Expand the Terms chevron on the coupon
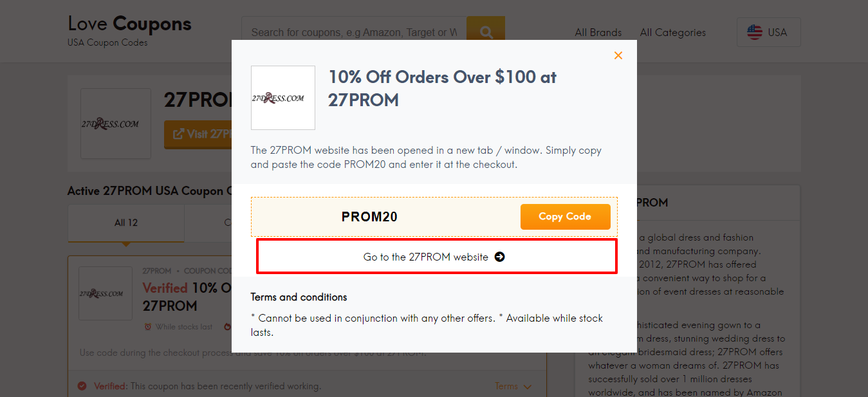Screen dimensions: 868x397 coord(528,386)
